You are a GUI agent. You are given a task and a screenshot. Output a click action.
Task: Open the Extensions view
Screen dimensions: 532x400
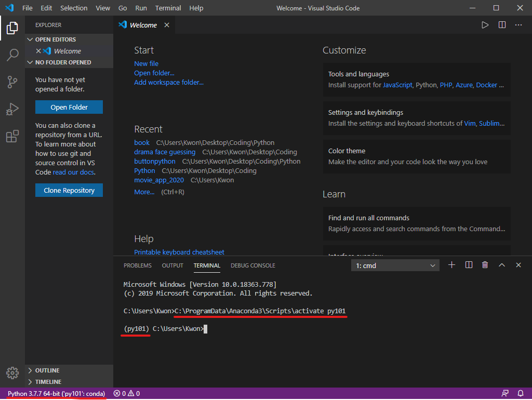pyautogui.click(x=12, y=136)
